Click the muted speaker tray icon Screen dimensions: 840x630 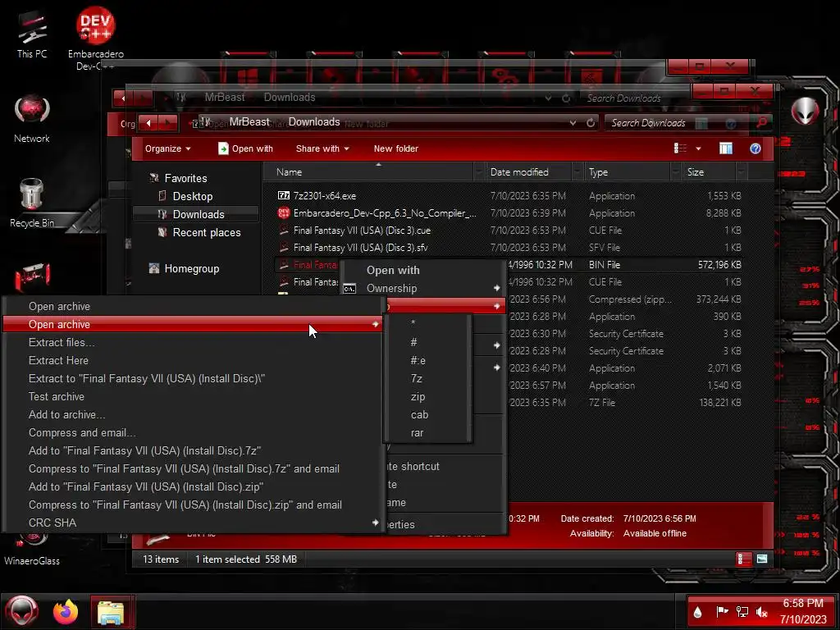click(761, 611)
